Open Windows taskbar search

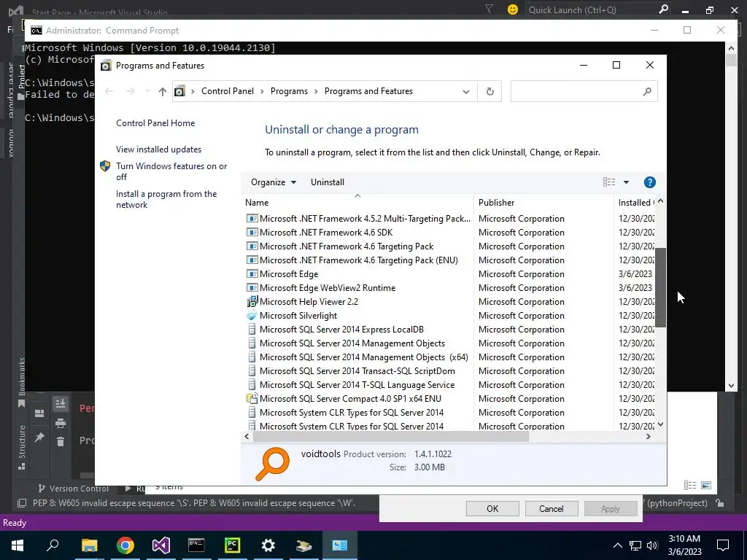pyautogui.click(x=53, y=545)
